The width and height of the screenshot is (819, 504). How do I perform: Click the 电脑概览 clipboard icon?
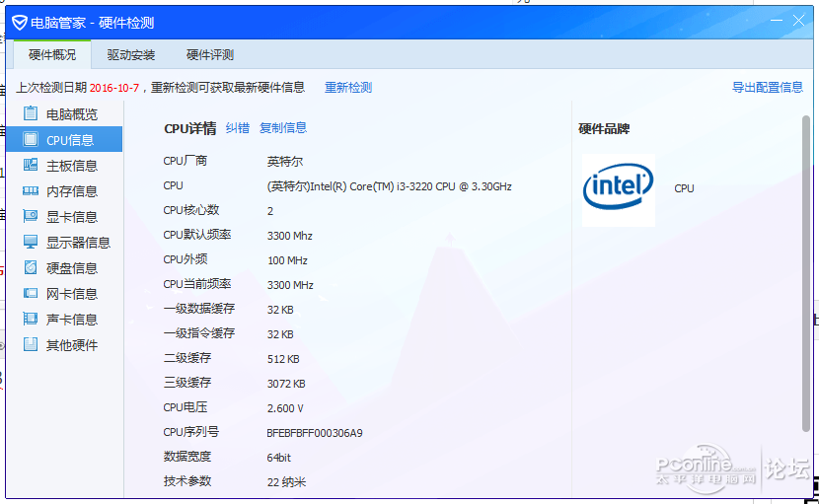[31, 113]
